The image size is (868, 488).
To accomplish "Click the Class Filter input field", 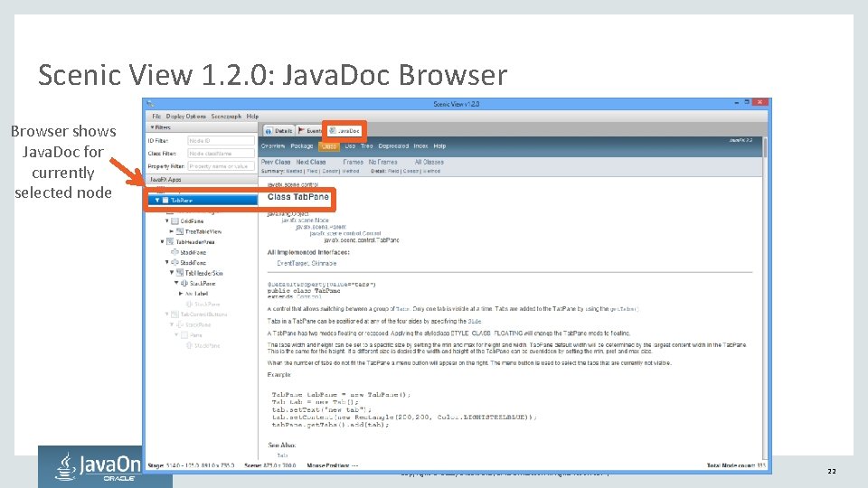I will point(221,154).
